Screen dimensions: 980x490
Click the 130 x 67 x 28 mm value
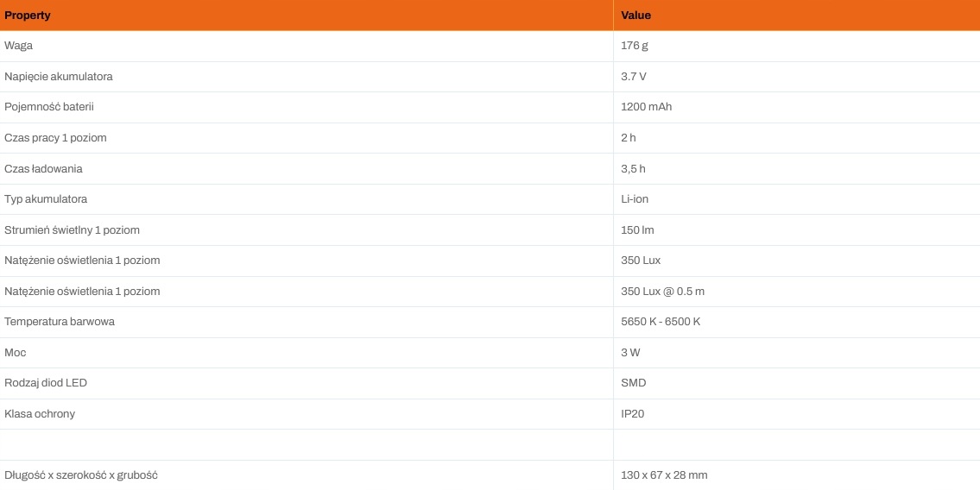click(x=664, y=475)
